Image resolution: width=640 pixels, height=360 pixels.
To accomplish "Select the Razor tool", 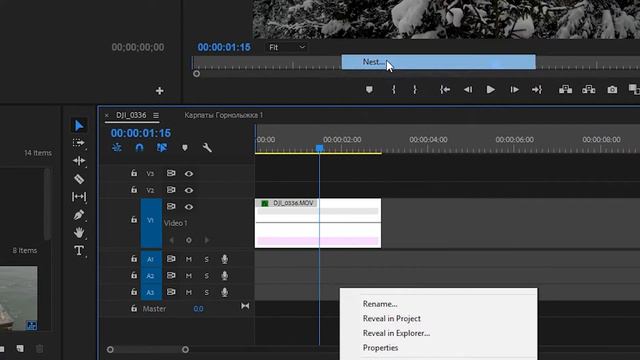I will coord(79,179).
